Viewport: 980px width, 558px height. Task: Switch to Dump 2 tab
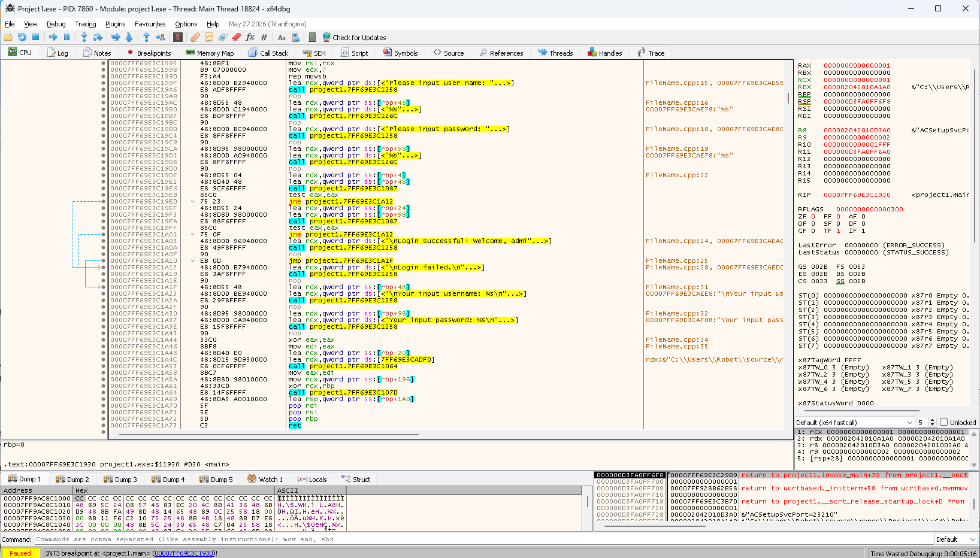click(72, 479)
